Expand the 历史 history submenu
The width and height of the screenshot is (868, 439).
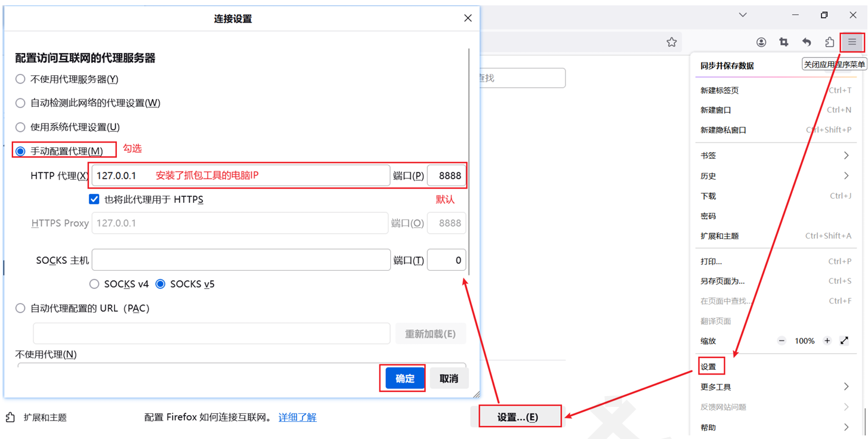(776, 176)
